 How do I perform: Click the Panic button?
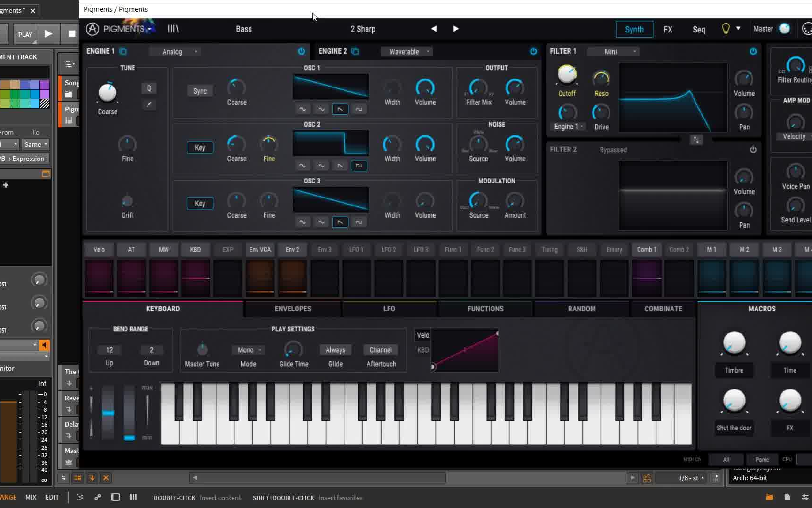tap(762, 460)
